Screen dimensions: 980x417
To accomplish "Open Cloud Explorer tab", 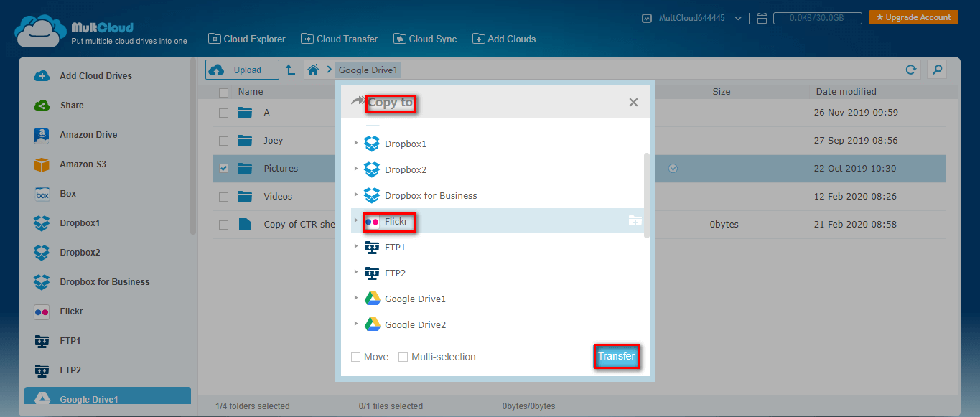I will point(247,39).
